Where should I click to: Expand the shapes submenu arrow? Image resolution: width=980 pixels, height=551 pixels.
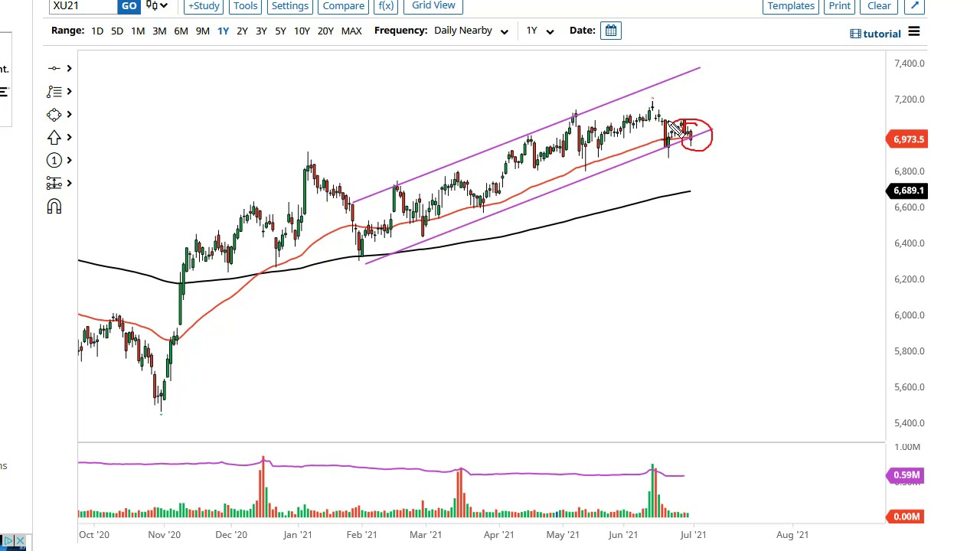click(x=69, y=114)
